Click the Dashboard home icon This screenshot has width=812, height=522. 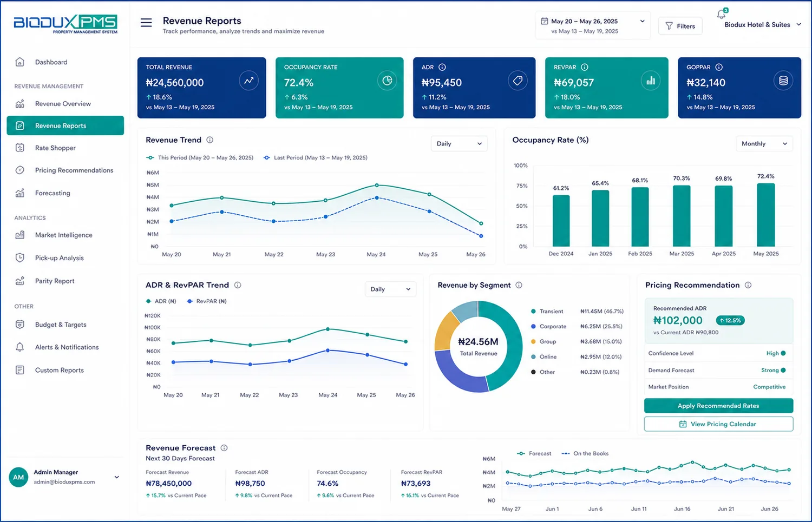coord(20,62)
